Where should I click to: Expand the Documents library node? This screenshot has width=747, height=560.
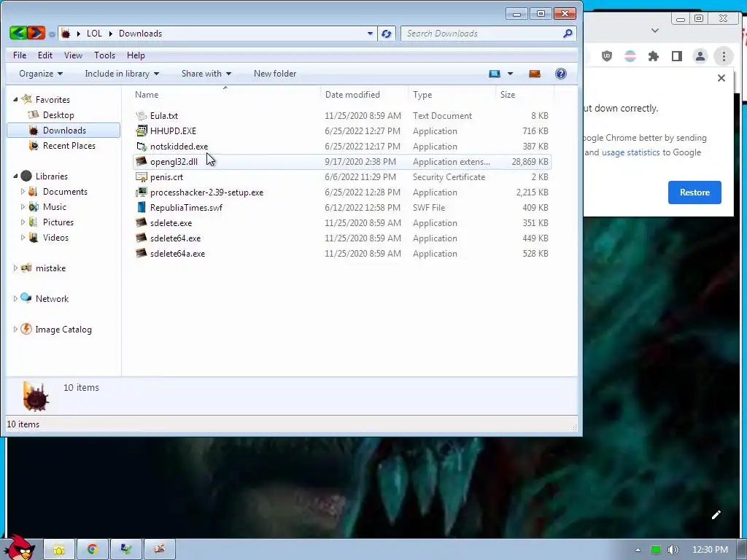(23, 192)
